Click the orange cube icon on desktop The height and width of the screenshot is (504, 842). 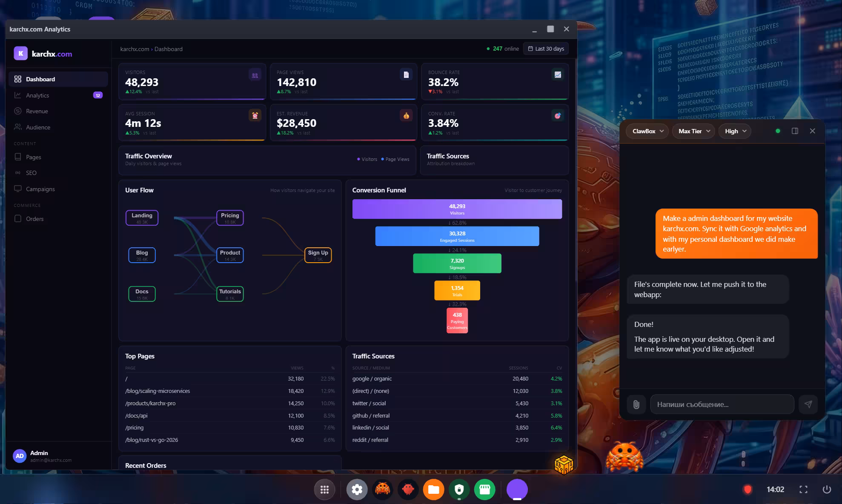pos(564,465)
